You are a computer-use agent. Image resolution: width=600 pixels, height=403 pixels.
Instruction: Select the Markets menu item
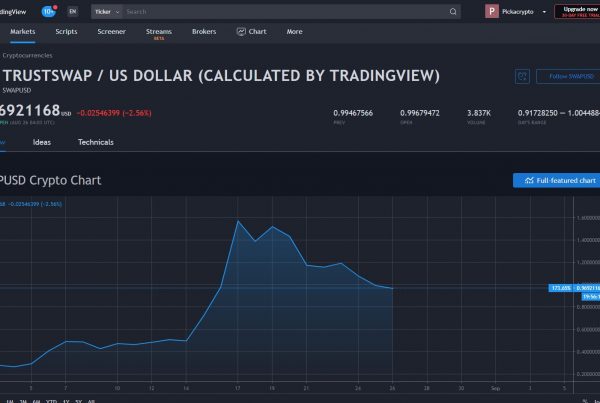(x=23, y=32)
